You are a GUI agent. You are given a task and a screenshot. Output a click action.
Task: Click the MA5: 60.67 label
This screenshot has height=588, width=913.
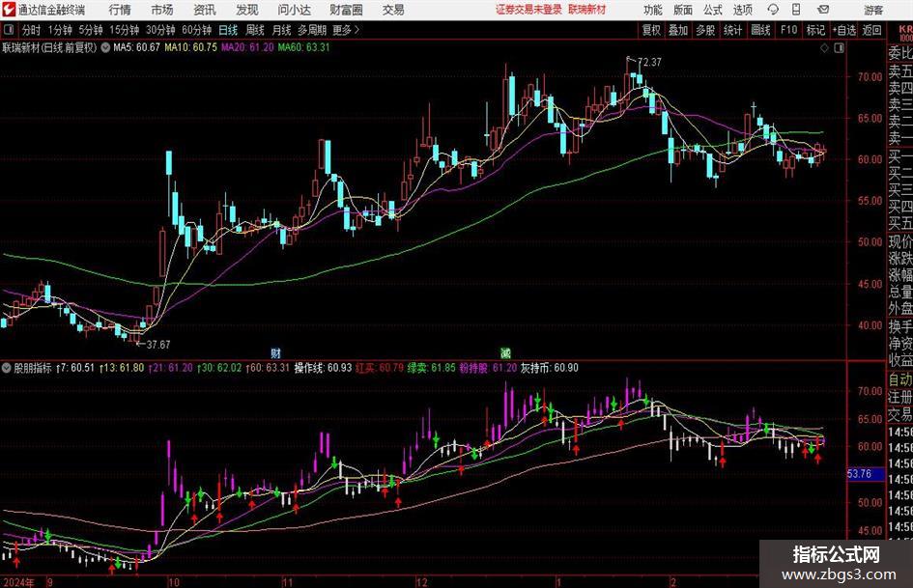[137, 47]
